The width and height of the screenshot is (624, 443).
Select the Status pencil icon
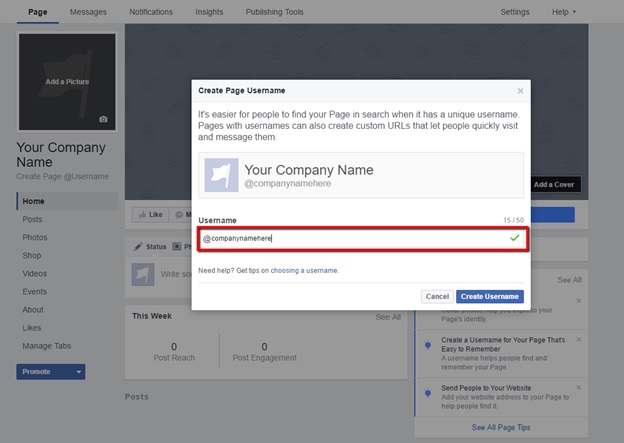point(138,246)
